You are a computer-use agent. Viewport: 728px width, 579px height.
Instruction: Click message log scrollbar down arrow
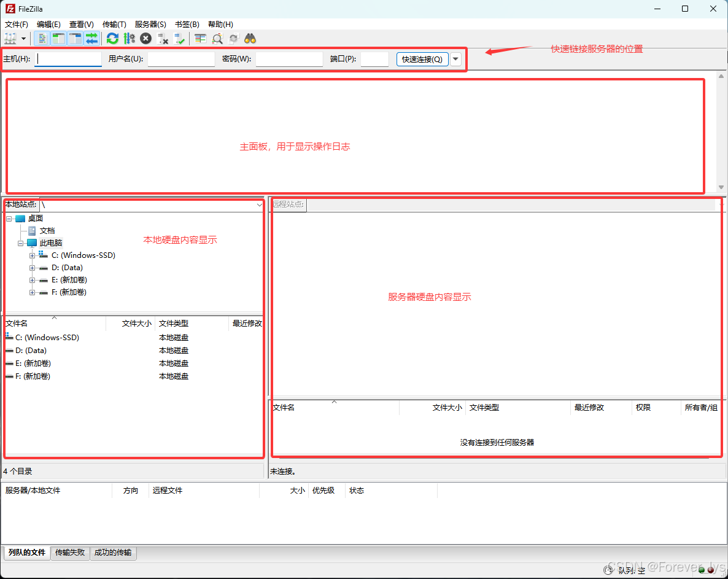pos(721,188)
